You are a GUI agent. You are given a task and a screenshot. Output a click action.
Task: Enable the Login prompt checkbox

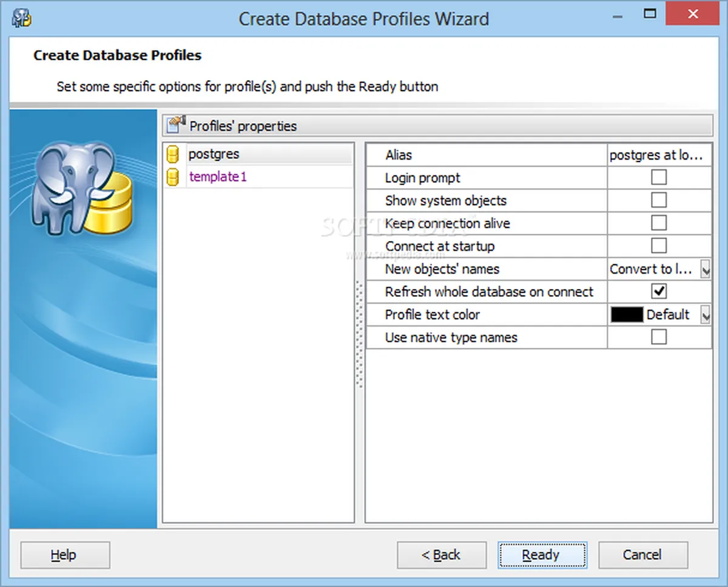tap(659, 177)
